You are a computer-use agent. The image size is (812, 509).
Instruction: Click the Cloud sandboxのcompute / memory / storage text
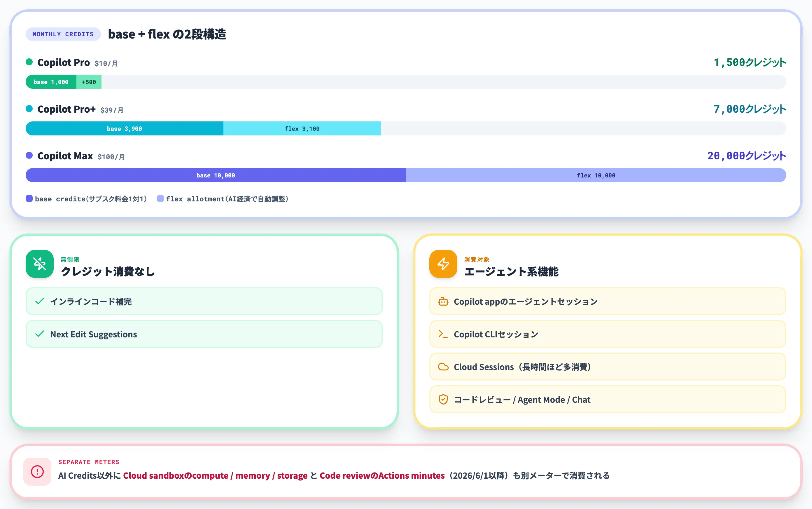pos(215,475)
